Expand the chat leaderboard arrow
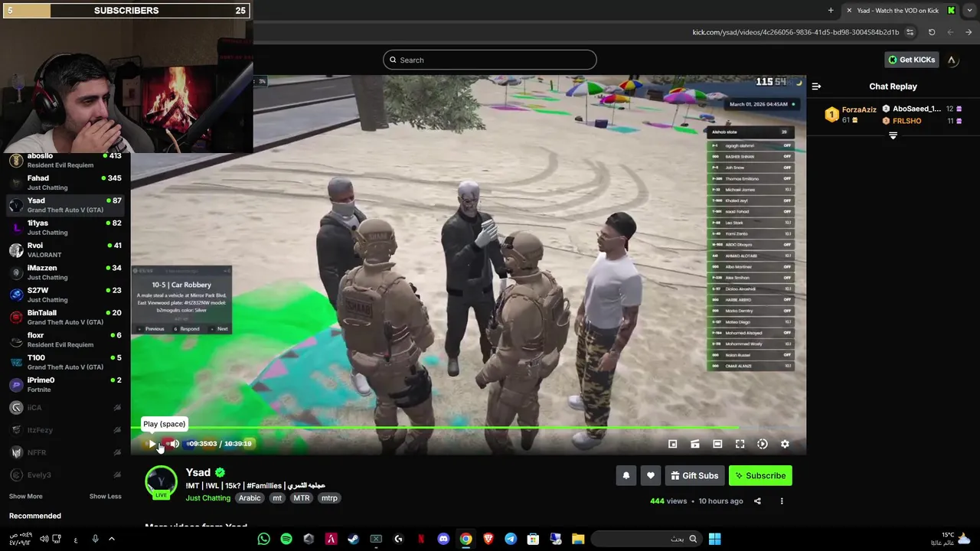980x551 pixels. 893,135
